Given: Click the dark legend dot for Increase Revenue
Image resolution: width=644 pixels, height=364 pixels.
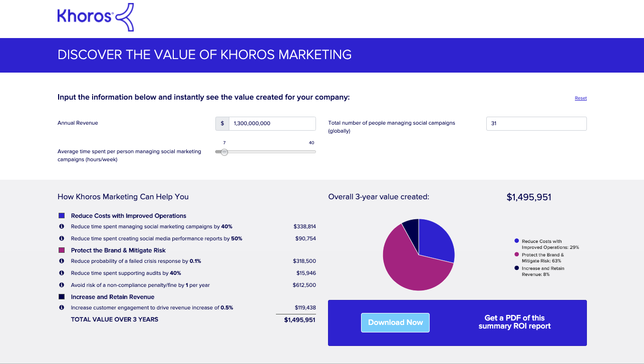Looking at the screenshot, I should coord(517,268).
